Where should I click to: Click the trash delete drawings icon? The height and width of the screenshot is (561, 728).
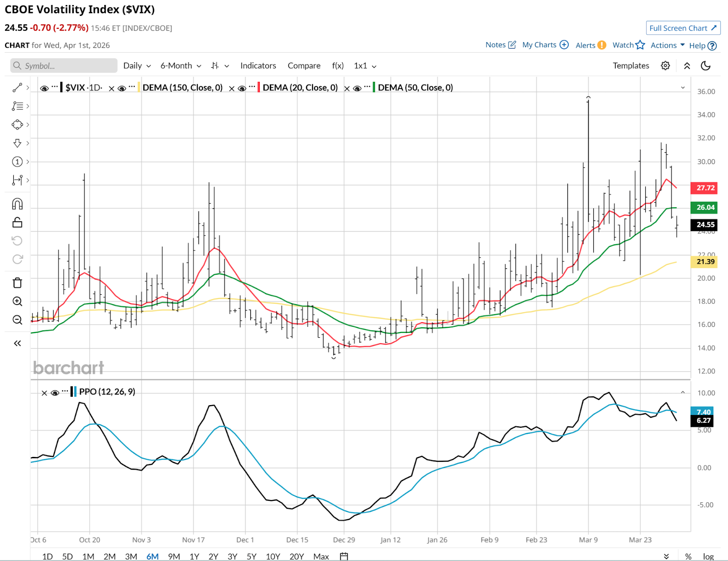(17, 283)
